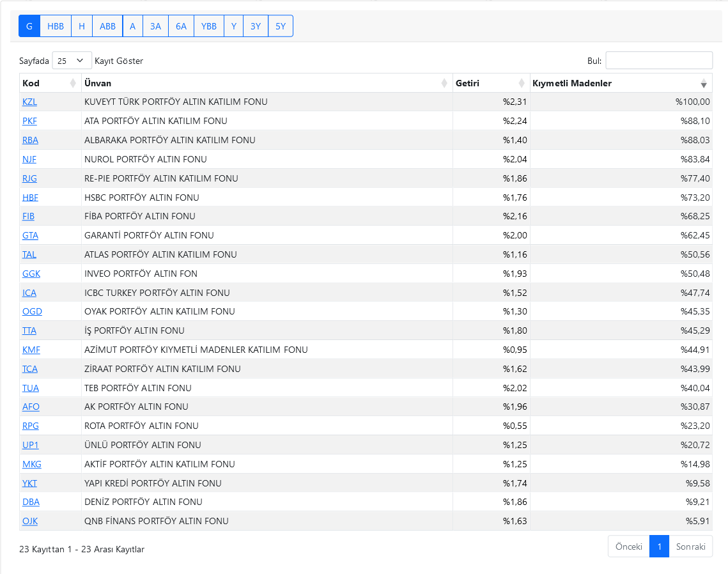The width and height of the screenshot is (728, 574).
Task: Click 'NUROL PORTFÖY ALTIN FONU' cell
Action: point(267,159)
